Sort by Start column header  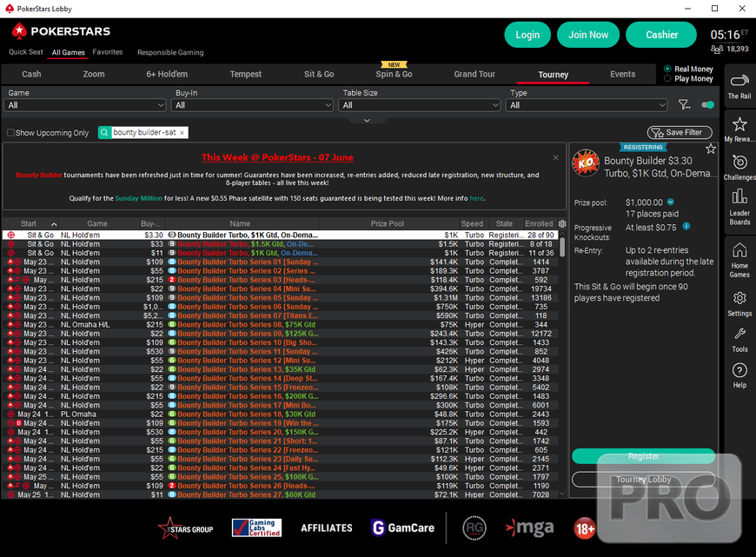click(x=30, y=224)
